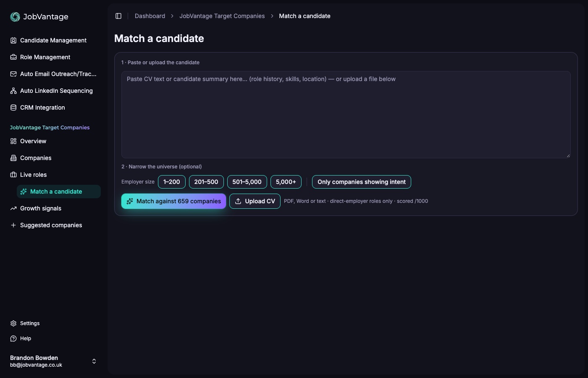
Task: Click the Employer size label
Action: click(x=138, y=182)
